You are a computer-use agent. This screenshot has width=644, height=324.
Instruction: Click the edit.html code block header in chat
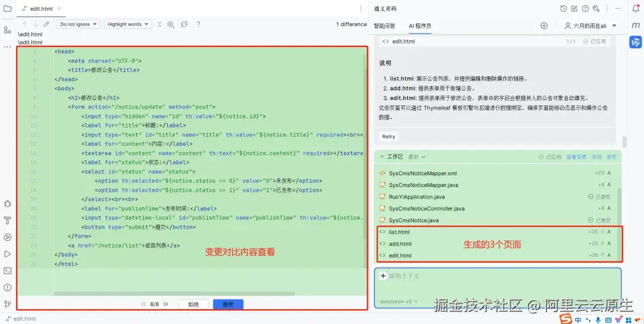click(x=494, y=42)
